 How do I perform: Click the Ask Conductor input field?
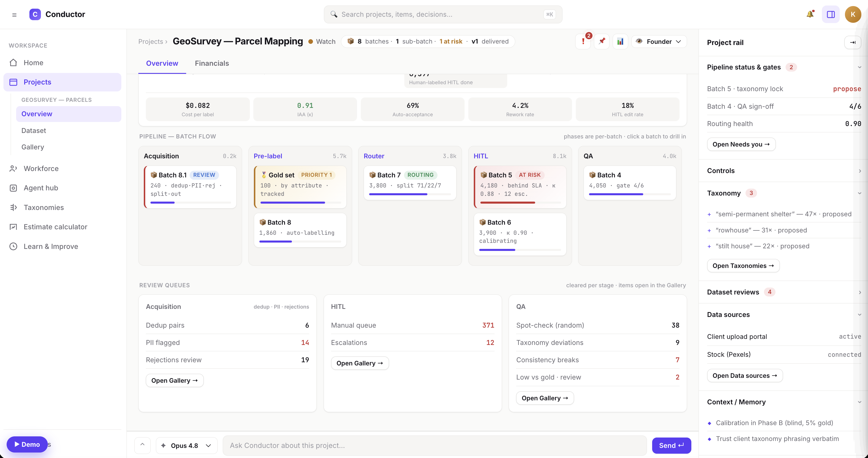(x=435, y=446)
